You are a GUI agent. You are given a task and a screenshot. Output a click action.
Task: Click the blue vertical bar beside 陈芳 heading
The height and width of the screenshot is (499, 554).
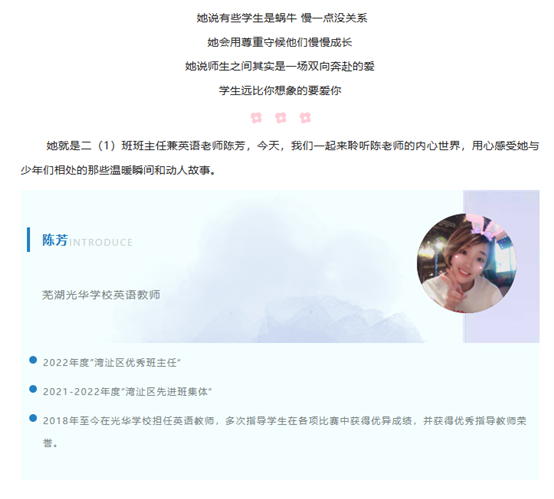(x=29, y=240)
